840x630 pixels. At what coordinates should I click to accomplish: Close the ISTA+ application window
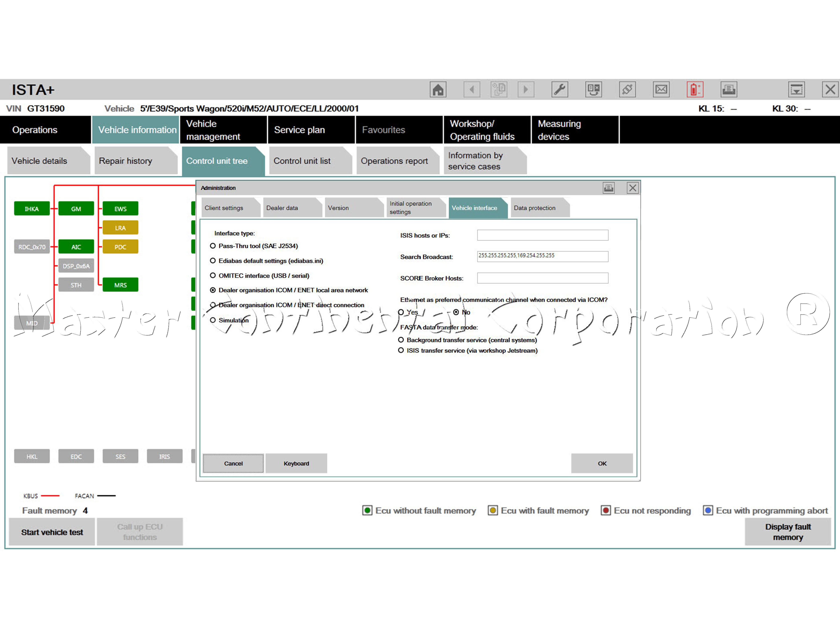point(830,90)
